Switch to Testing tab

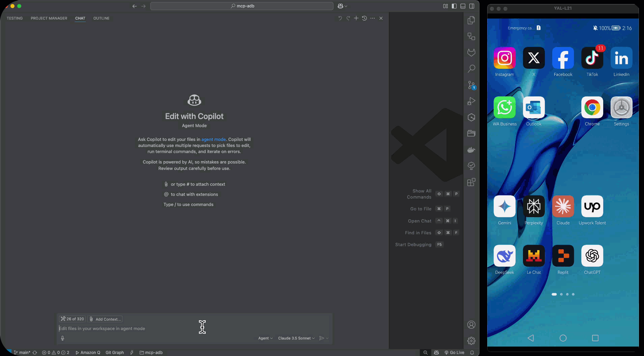click(15, 18)
